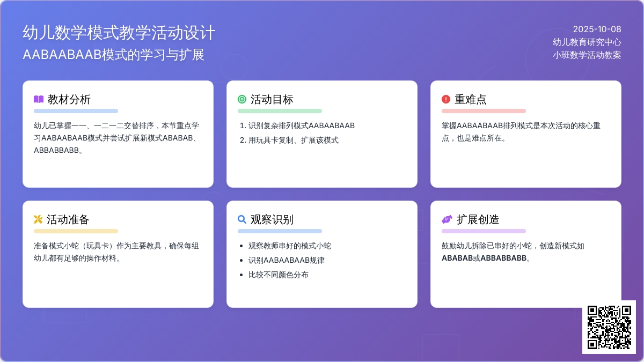Click the green target icon beside 活动目标
This screenshot has width=644, height=362.
click(x=242, y=99)
